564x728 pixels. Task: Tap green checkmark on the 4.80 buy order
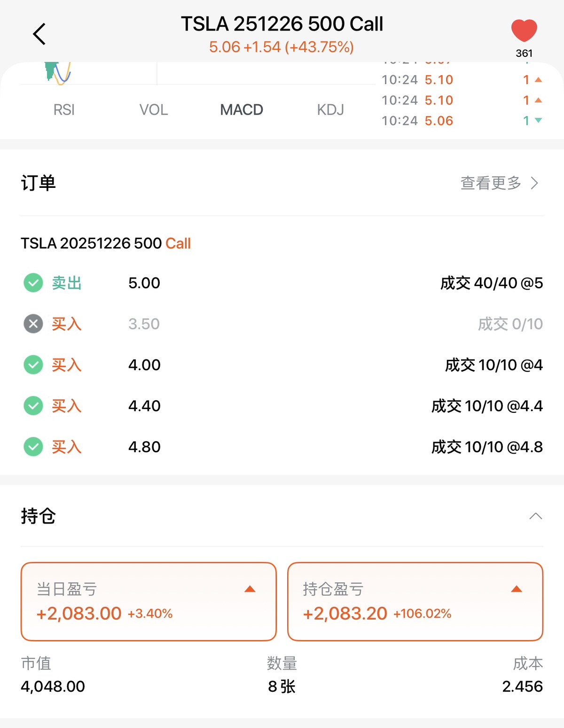33,447
